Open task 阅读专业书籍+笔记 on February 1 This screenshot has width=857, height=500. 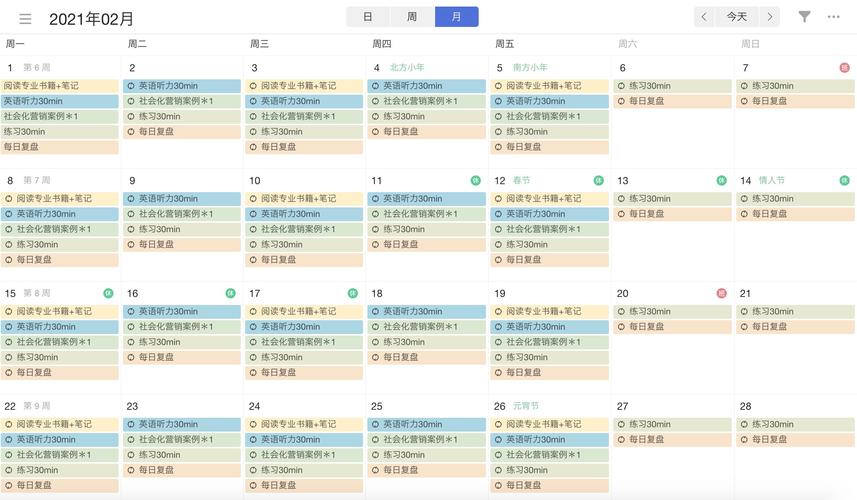pyautogui.click(x=60, y=86)
